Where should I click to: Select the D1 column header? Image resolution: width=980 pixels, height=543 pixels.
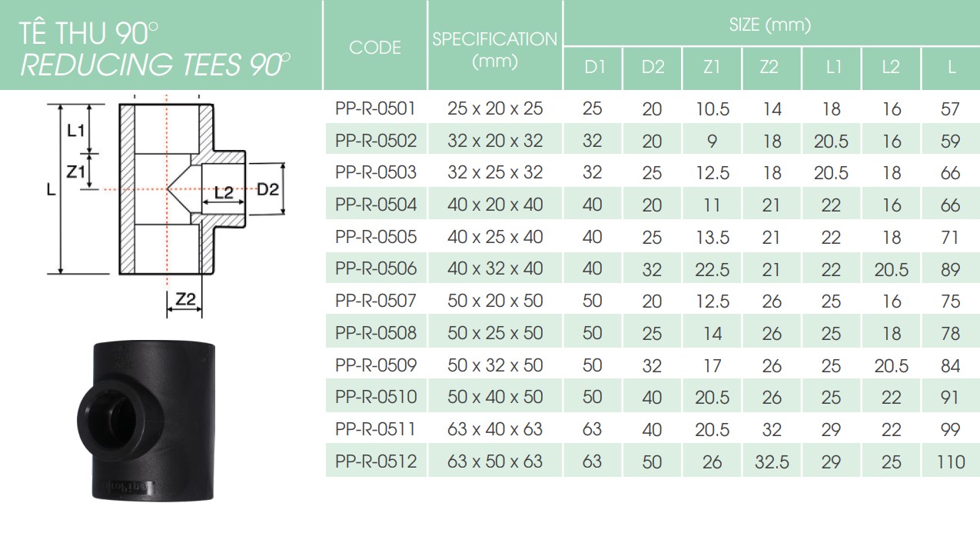click(x=593, y=68)
